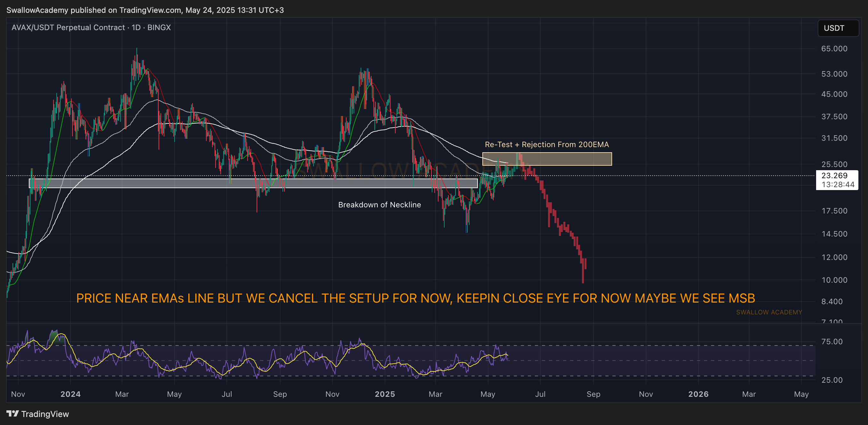868x425 pixels.
Task: Click the TradingView brand text
Action: [45, 414]
